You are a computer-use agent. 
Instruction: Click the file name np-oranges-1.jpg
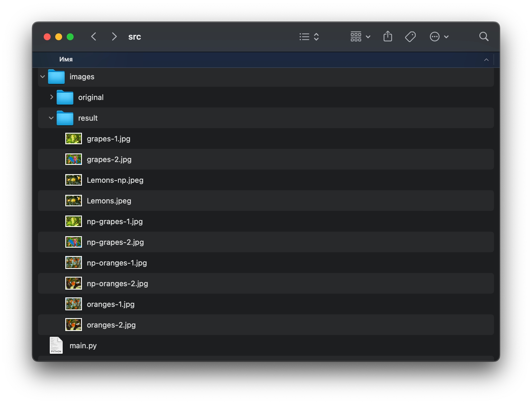117,263
